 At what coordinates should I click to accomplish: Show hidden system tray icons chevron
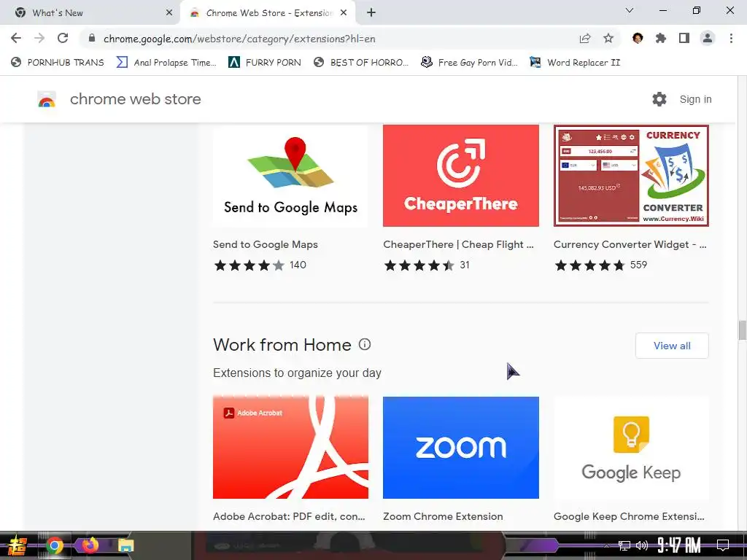pyautogui.click(x=606, y=545)
